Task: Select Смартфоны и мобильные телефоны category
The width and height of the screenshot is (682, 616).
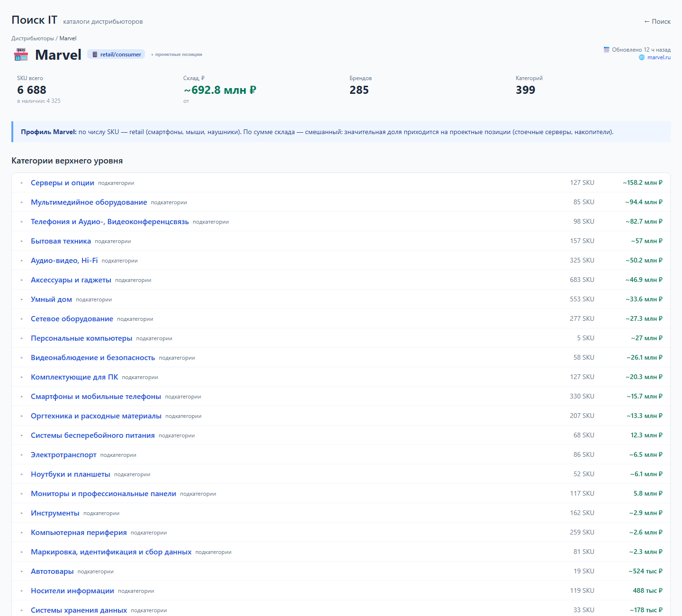Action: (96, 397)
